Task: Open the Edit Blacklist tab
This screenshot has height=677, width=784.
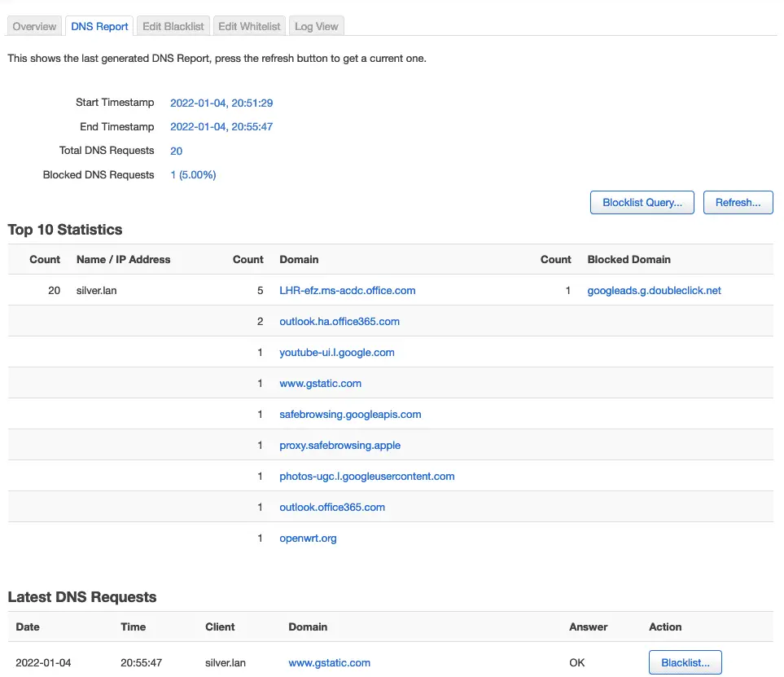Action: pos(173,27)
